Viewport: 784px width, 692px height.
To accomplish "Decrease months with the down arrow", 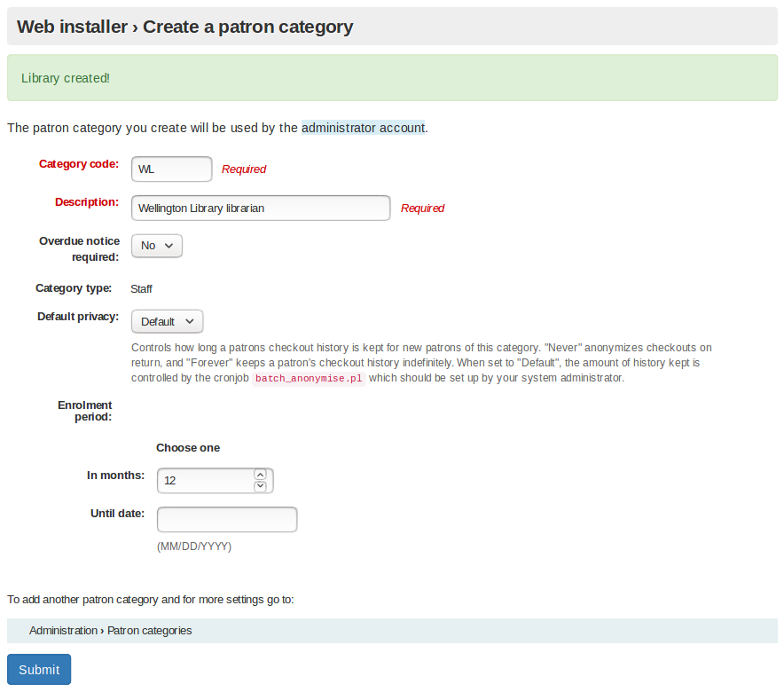I will (x=260, y=486).
